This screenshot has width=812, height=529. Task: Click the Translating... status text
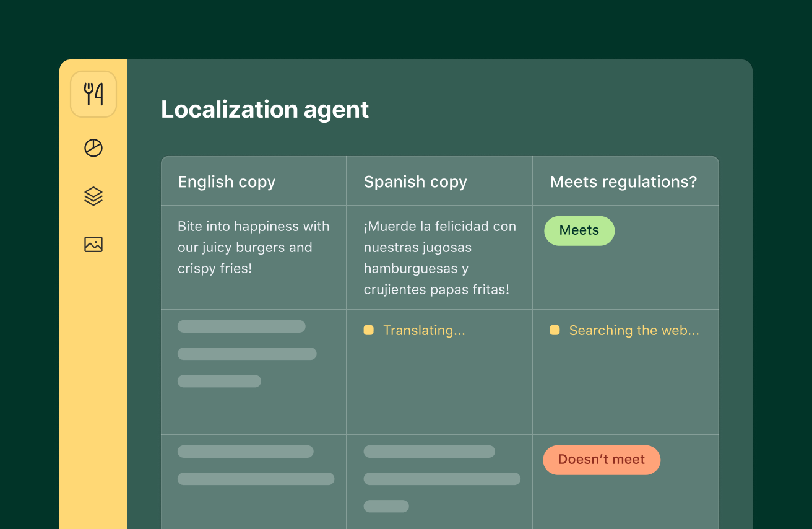425,330
